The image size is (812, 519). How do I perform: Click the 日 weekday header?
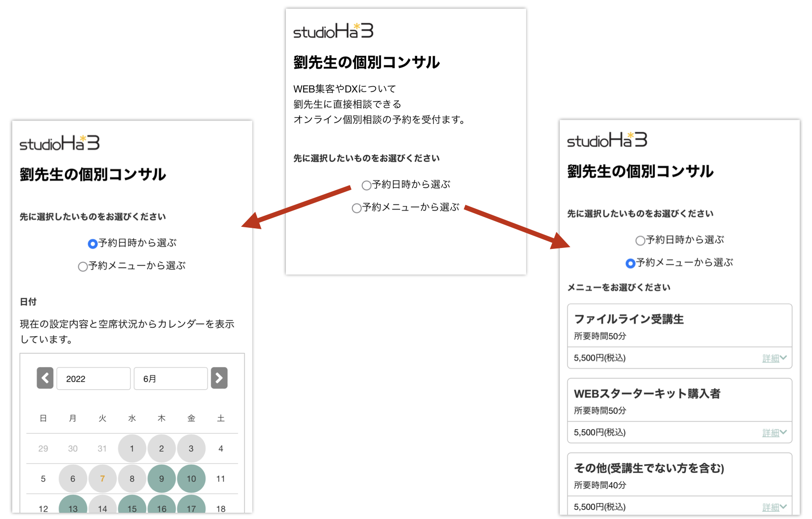pos(43,418)
